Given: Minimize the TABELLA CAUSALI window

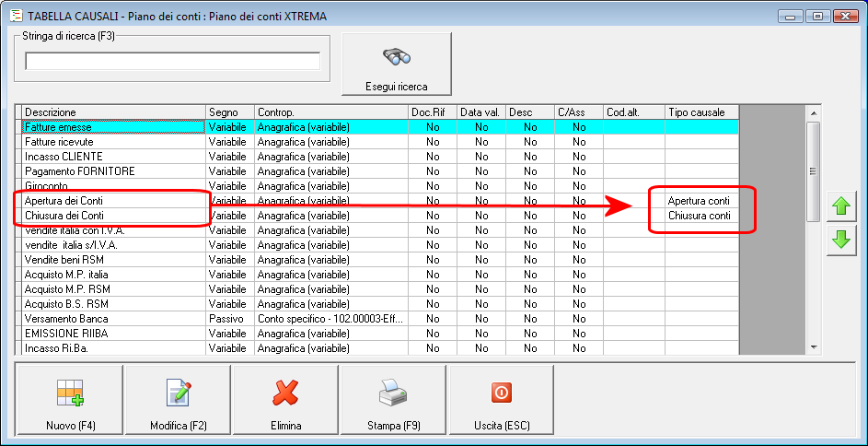Looking at the screenshot, I should click(x=791, y=17).
